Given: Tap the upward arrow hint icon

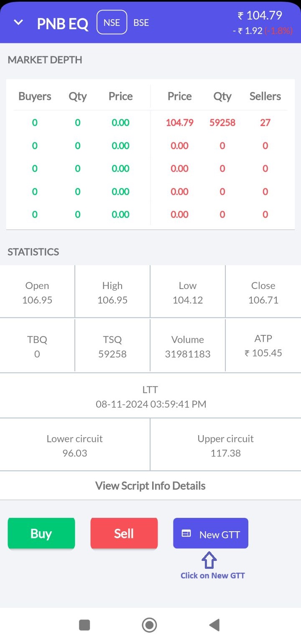Looking at the screenshot, I should coord(209,560).
